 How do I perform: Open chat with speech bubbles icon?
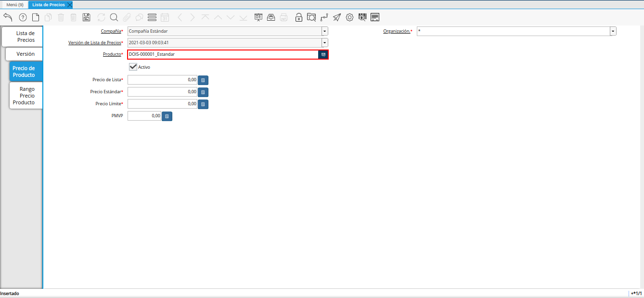(x=139, y=17)
